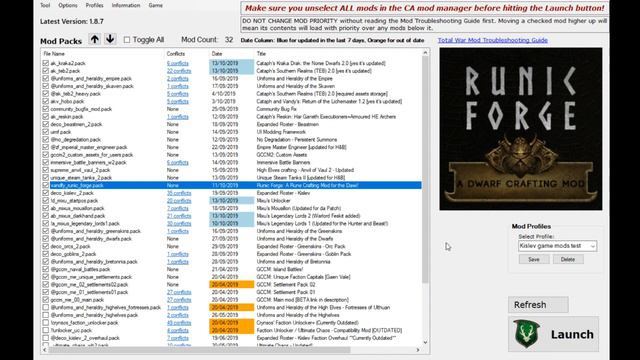Click the Mod Count value 32

[x=229, y=40]
